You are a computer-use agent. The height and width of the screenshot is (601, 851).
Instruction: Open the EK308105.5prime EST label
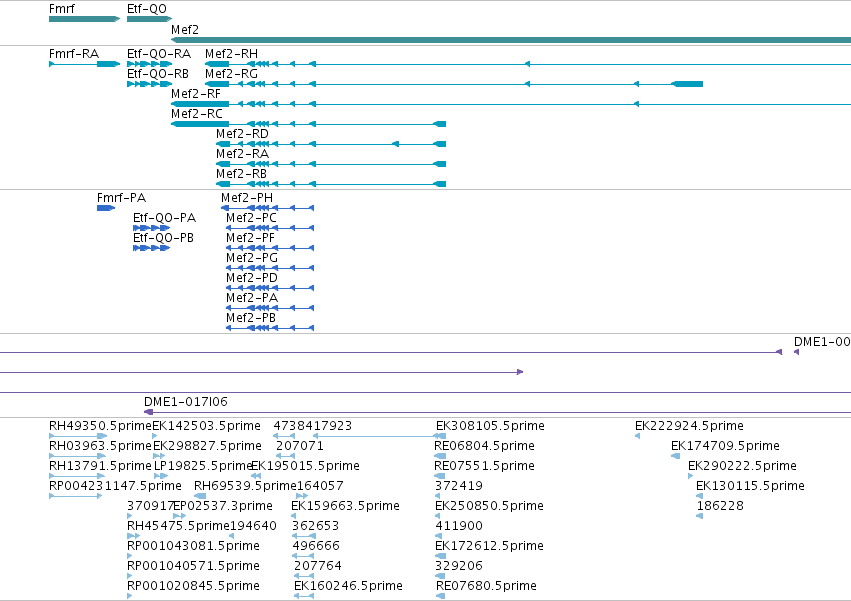(490, 426)
